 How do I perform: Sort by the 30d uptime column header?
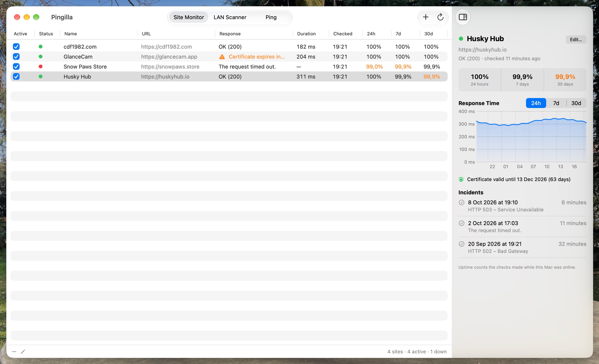coord(429,34)
